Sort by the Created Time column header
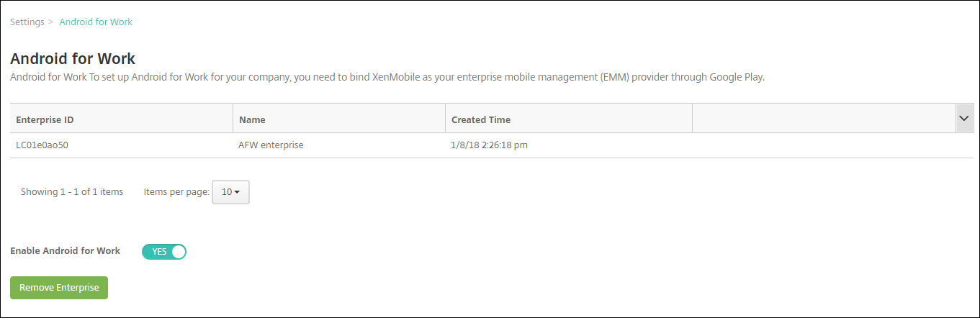This screenshot has width=980, height=318. (x=480, y=119)
